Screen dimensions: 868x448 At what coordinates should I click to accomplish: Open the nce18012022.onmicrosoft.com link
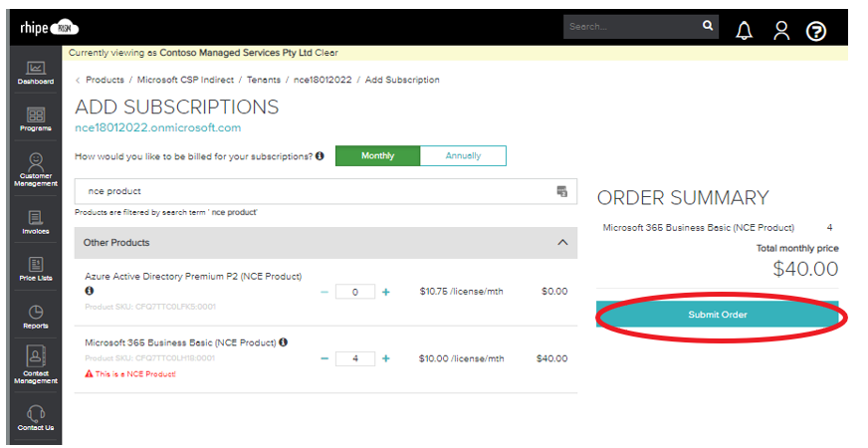click(157, 127)
